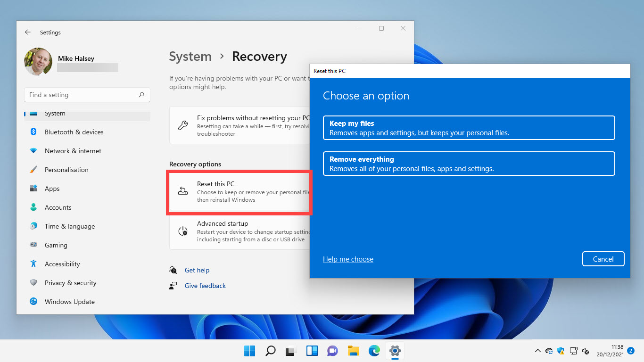Click the Privacy & security shield icon

33,283
